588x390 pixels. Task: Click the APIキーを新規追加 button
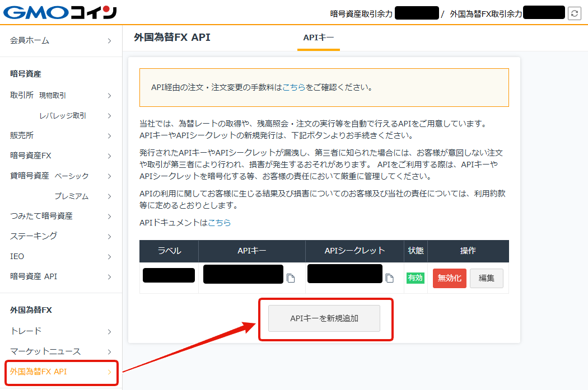[324, 318]
